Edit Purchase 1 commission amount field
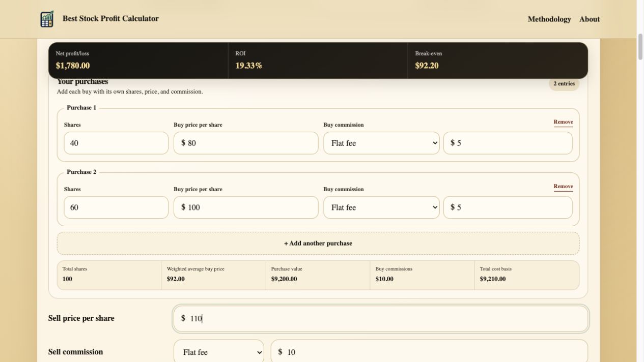The image size is (644, 362). point(508,143)
